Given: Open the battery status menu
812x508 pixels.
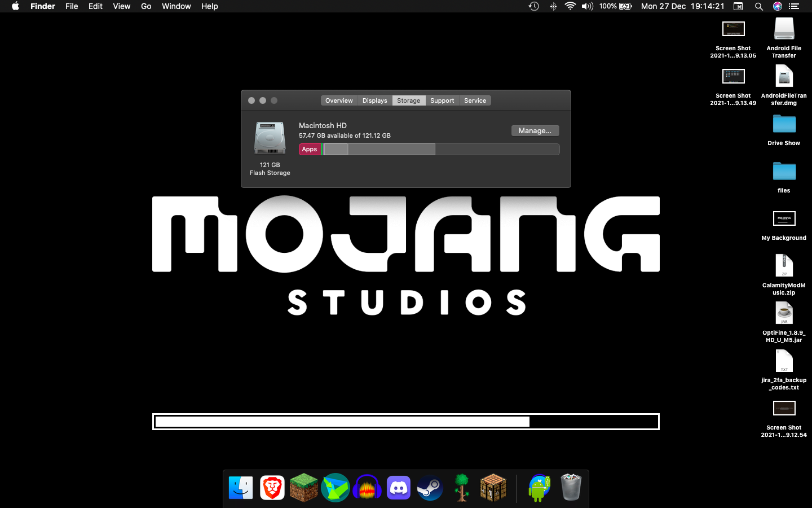Looking at the screenshot, I should 625,6.
